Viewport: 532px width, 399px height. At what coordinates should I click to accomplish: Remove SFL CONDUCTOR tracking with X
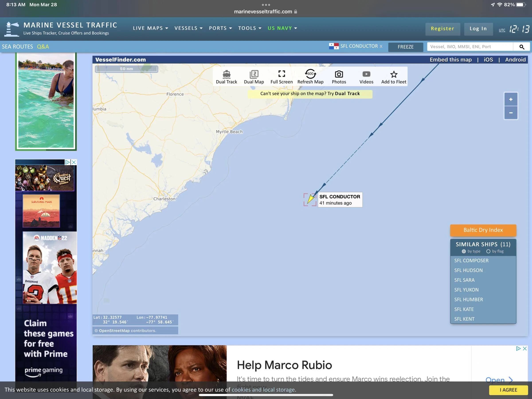[x=381, y=46]
